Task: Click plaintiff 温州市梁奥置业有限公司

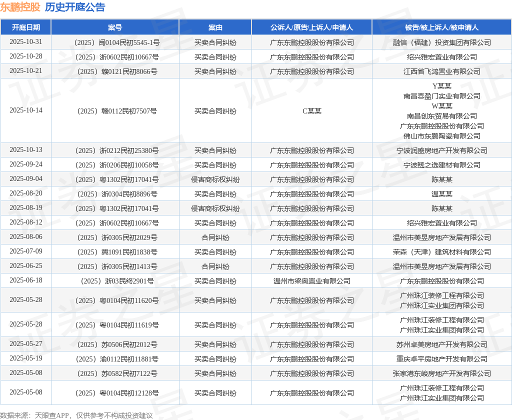Action: coord(312,281)
